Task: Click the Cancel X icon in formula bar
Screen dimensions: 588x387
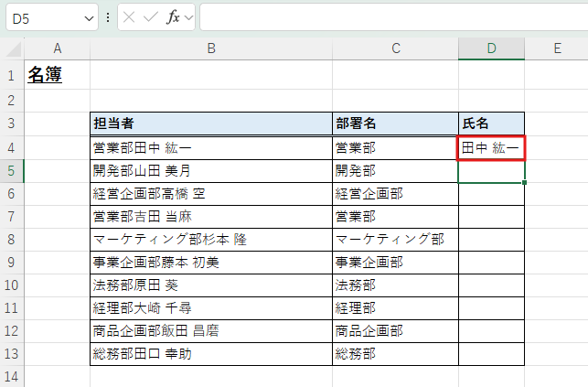Action: tap(131, 17)
